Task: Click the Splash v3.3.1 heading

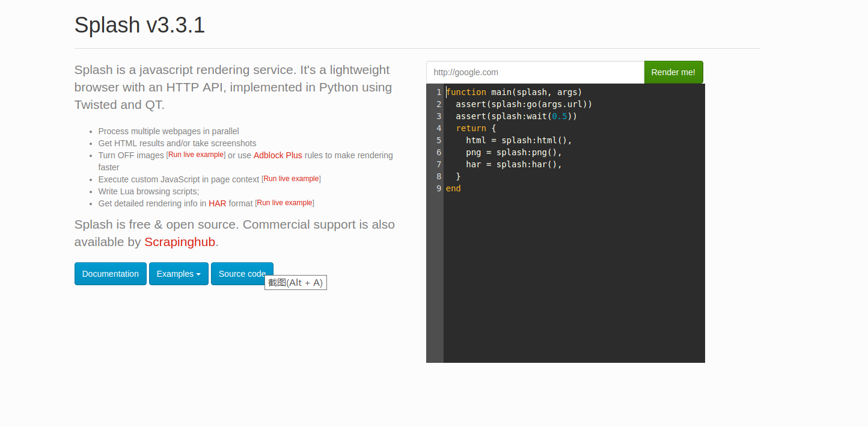Action: coord(139,25)
